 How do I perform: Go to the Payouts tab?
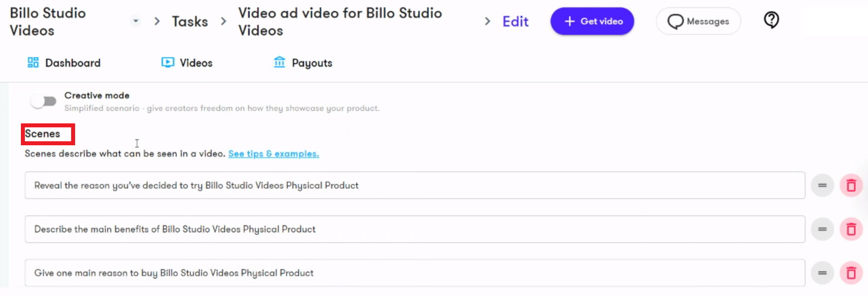point(303,63)
